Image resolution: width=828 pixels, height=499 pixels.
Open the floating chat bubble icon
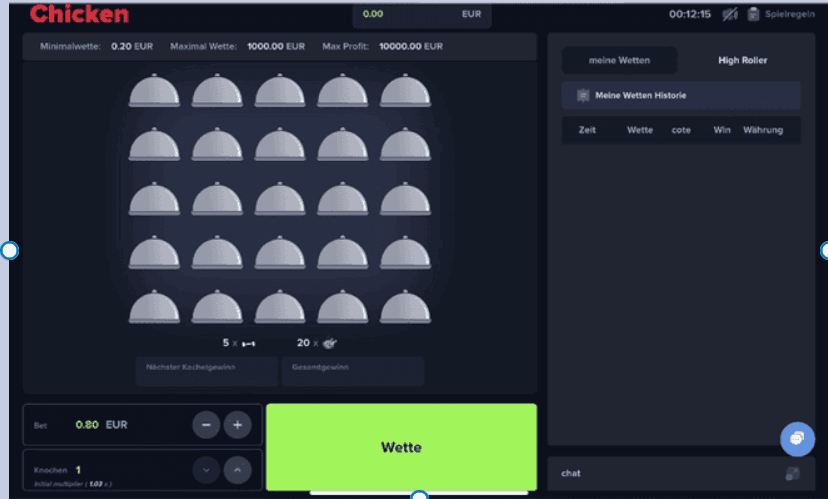pyautogui.click(x=797, y=439)
